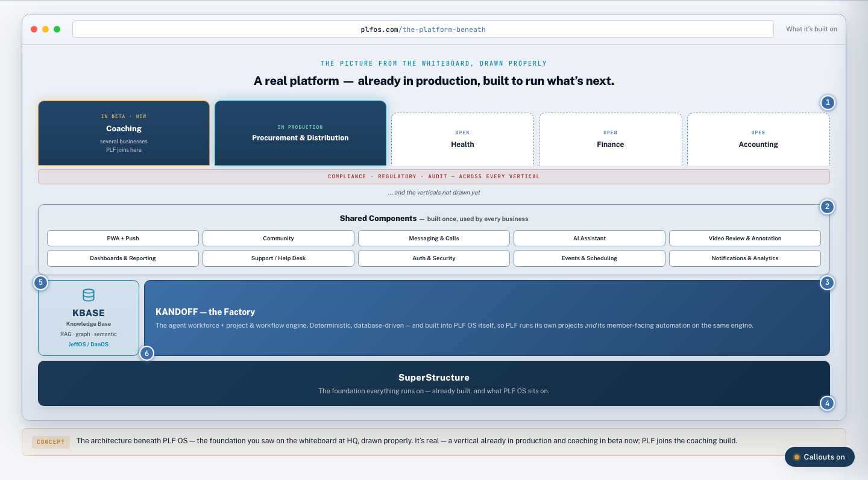Click the yellow window minimize dot
This screenshot has height=480, width=868.
pyautogui.click(x=45, y=29)
